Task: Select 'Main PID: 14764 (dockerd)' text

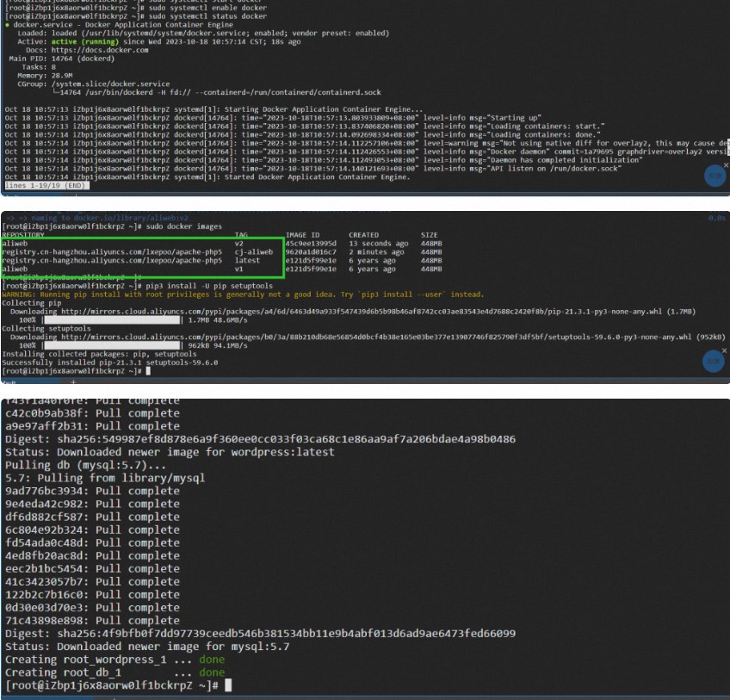Action: click(61, 59)
